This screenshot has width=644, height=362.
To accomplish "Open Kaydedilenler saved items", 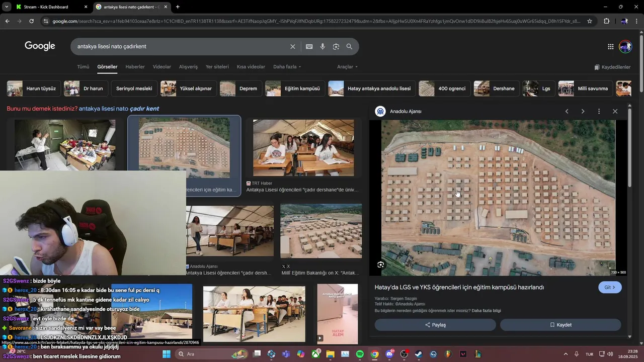I will 612,67.
